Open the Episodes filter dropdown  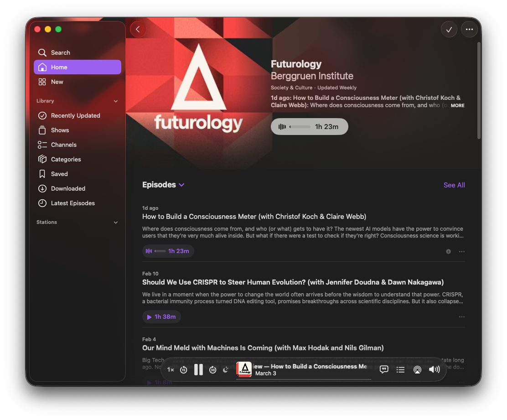pos(163,185)
